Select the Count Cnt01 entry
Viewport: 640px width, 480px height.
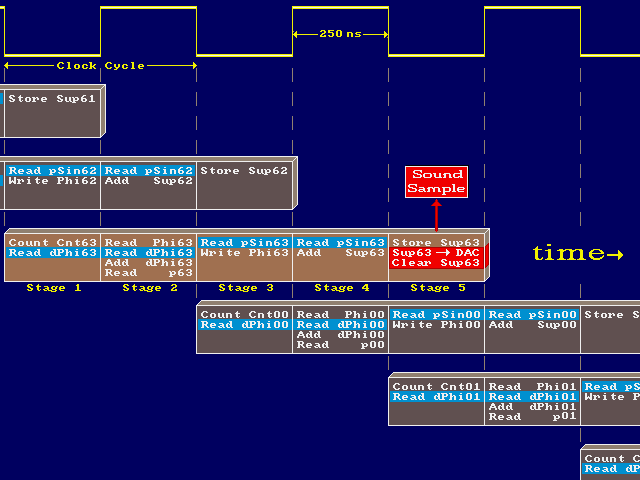[x=436, y=387]
